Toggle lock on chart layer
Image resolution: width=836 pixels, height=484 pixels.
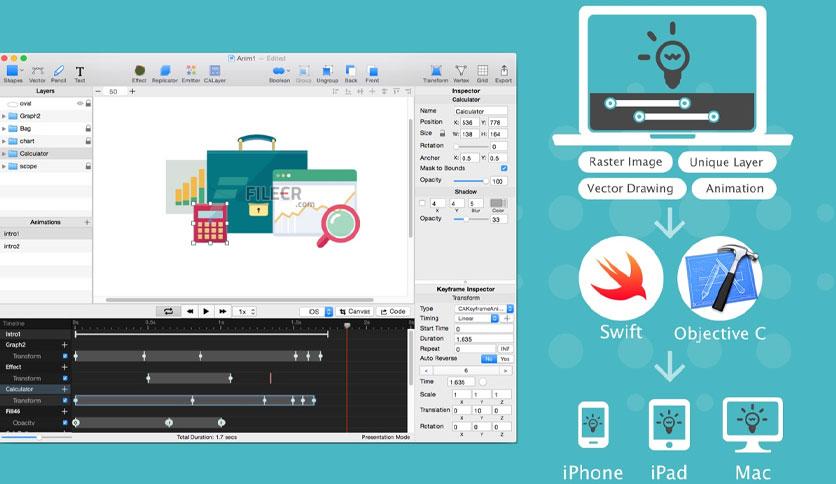point(88,141)
